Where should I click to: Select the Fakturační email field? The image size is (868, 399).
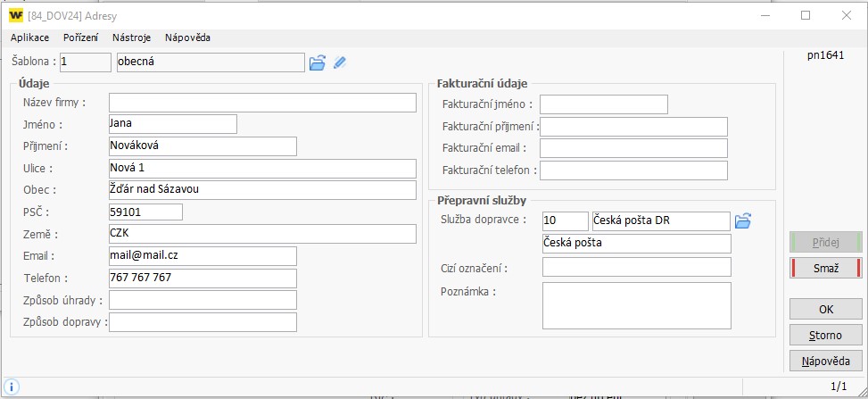point(634,148)
